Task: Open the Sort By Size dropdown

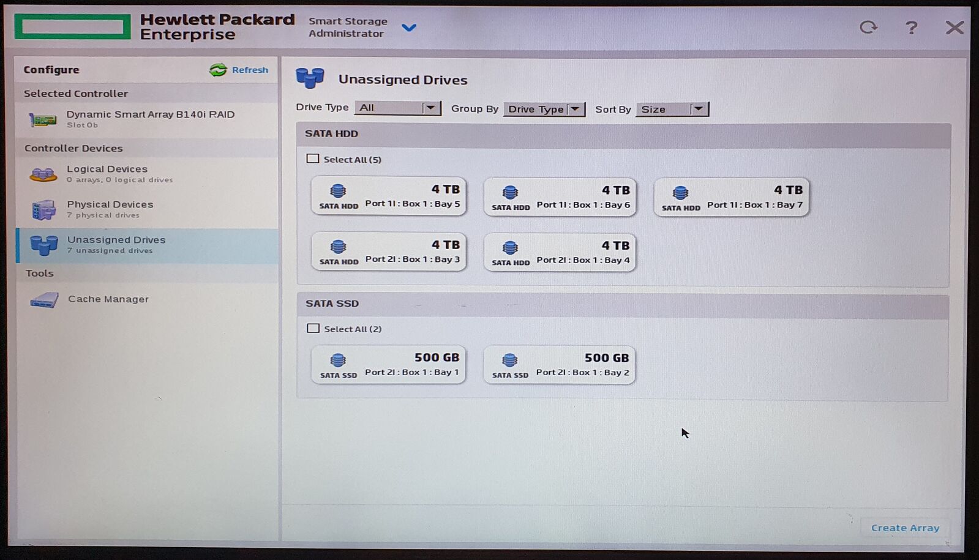Action: (x=672, y=109)
